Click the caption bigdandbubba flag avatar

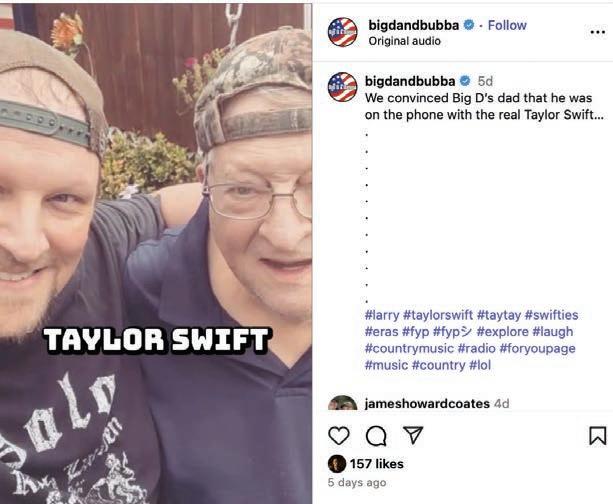342,87
